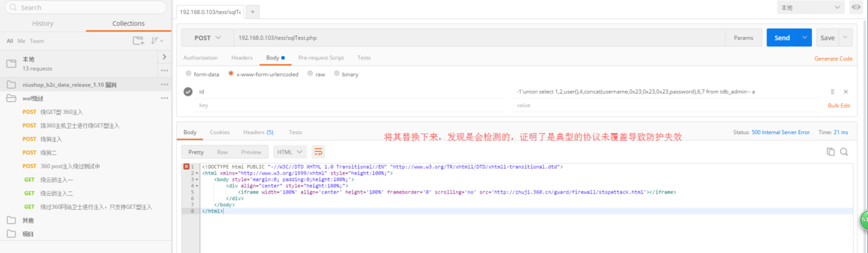
Task: Open the POST method dropdown
Action: 207,38
